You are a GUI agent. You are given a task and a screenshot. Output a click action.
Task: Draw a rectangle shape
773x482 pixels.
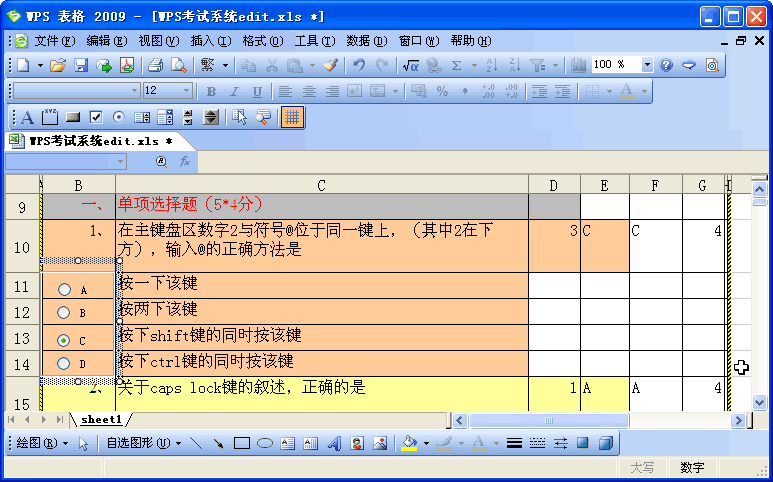click(x=242, y=443)
